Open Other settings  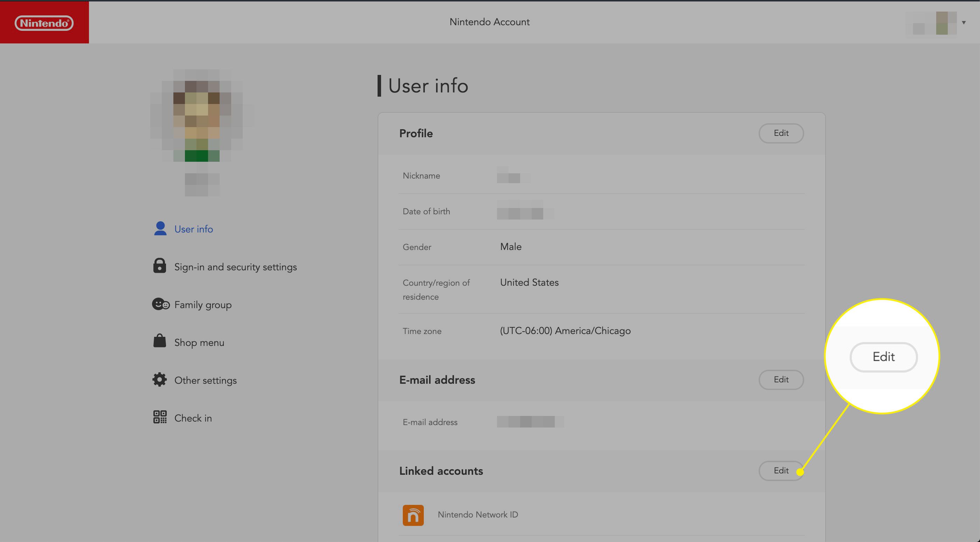pos(206,380)
